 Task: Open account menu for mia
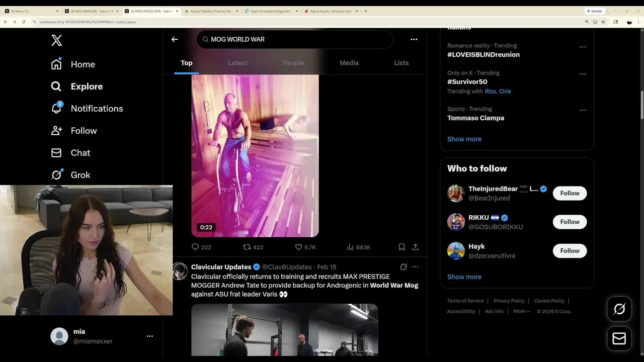click(x=149, y=336)
